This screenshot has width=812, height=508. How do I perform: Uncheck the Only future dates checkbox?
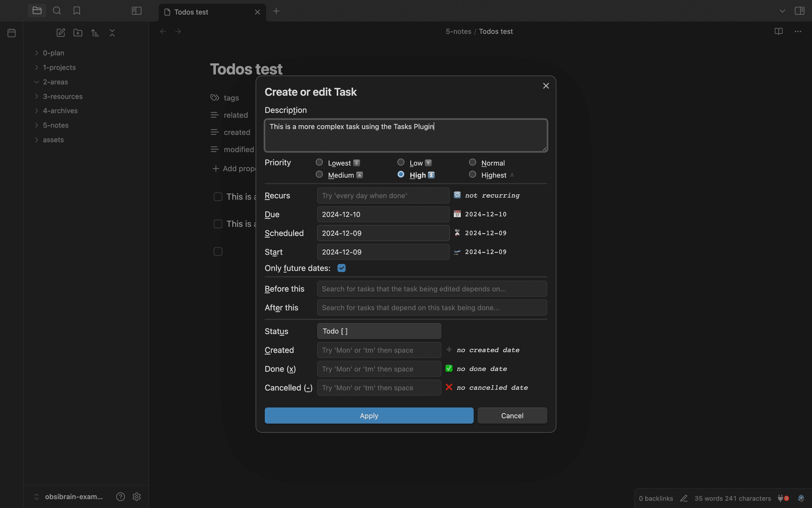pos(341,268)
